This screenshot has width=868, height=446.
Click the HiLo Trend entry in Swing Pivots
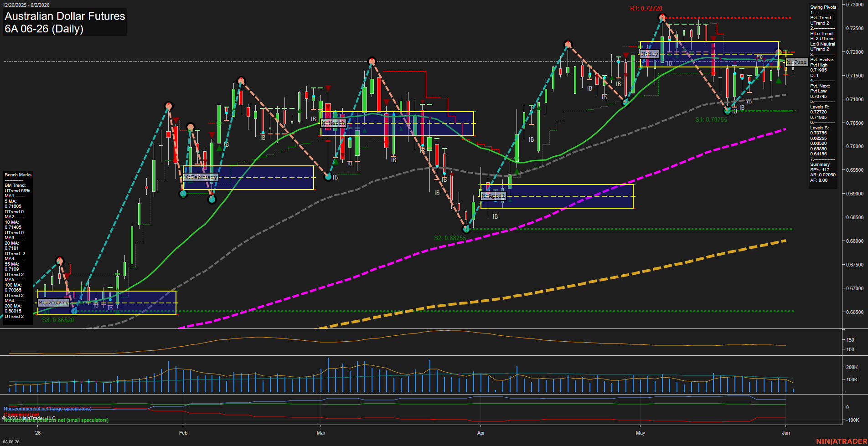coord(822,34)
